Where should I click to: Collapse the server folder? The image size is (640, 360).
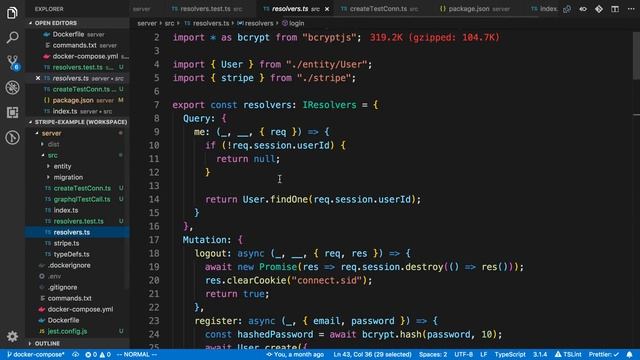coord(51,133)
